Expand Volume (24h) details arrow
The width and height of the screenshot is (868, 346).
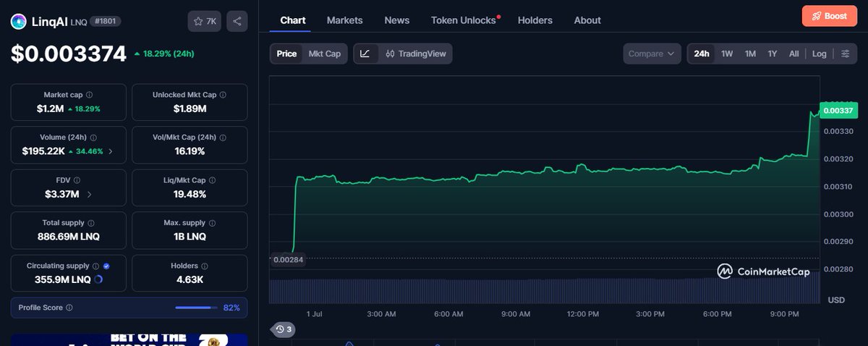tap(111, 151)
